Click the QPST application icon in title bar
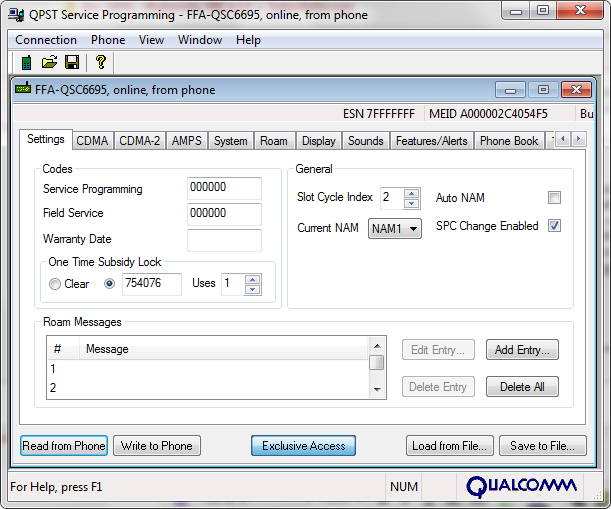 click(16, 15)
